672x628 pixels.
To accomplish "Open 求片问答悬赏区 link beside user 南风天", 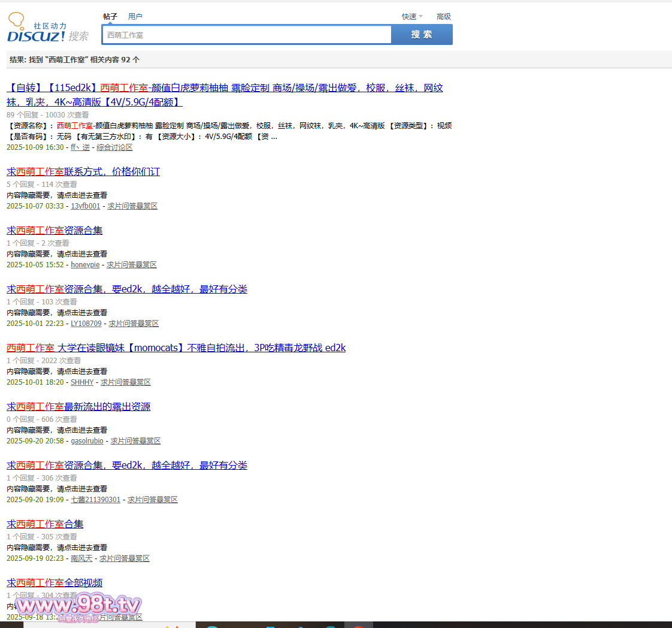I will (x=125, y=558).
